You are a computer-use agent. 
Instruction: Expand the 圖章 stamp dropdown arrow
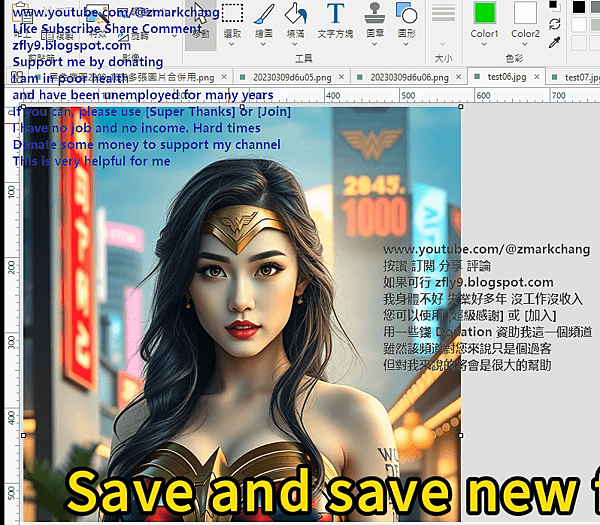click(375, 44)
